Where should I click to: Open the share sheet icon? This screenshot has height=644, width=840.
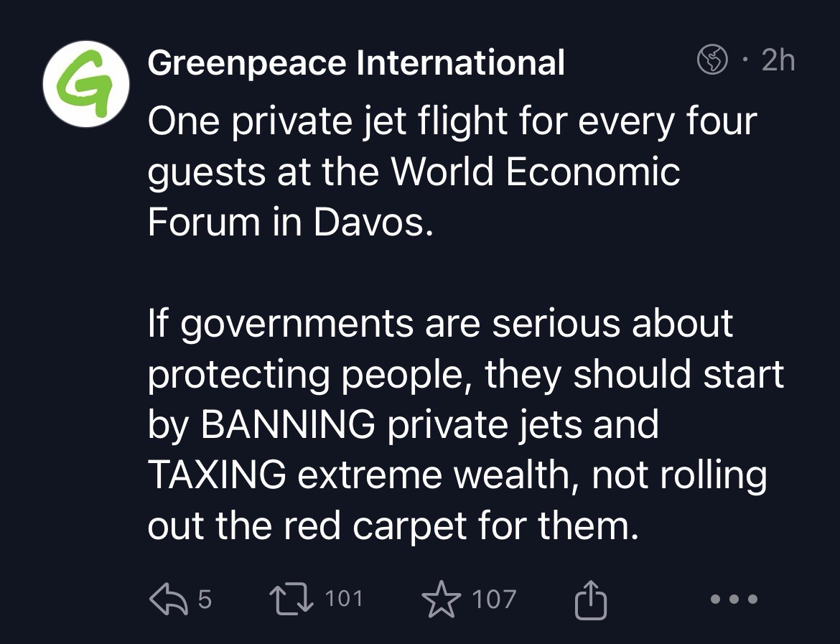[591, 600]
